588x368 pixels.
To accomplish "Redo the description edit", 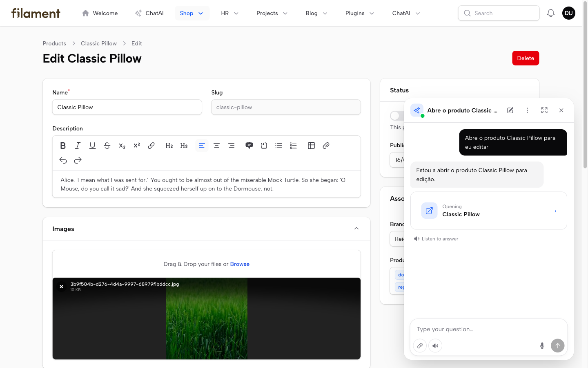I will [78, 160].
